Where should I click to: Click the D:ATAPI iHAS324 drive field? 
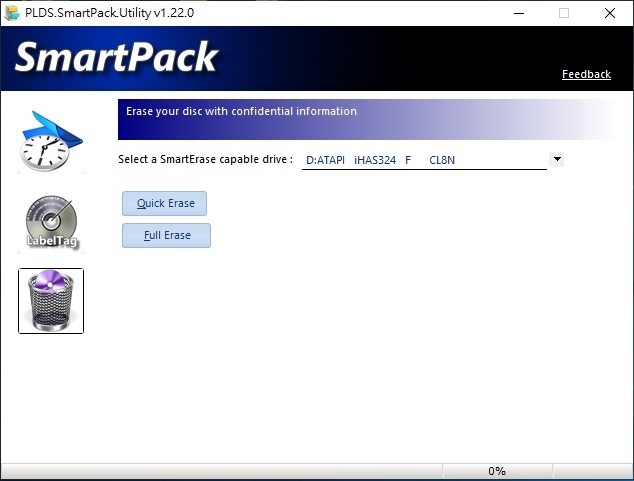[424, 160]
